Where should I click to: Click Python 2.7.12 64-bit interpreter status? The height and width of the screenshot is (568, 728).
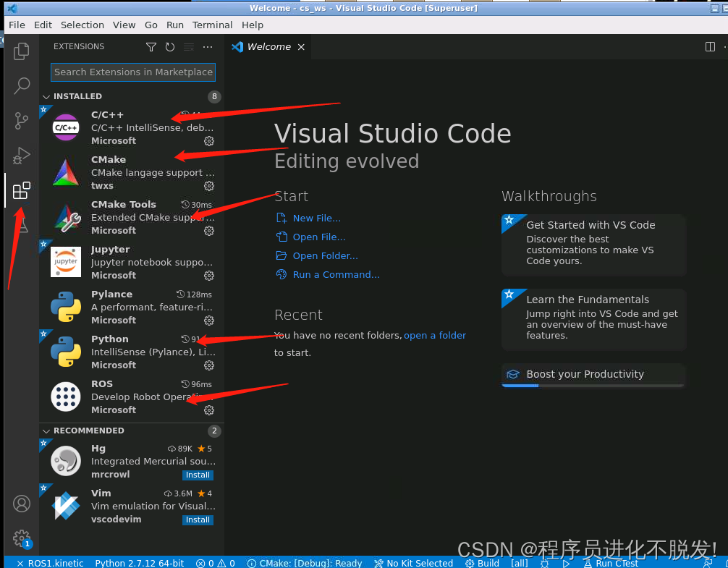[139, 563]
